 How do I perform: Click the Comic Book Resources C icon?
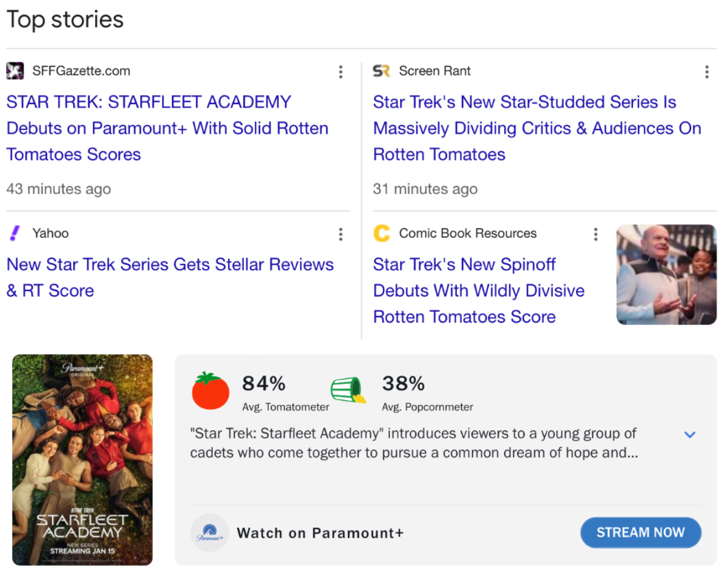pyautogui.click(x=382, y=233)
